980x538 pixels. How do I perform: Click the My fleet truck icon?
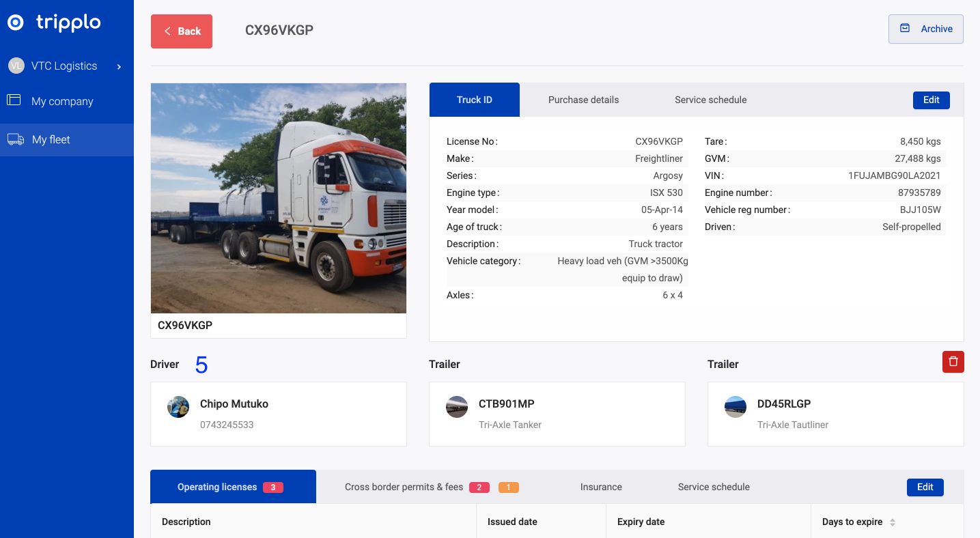coord(15,139)
